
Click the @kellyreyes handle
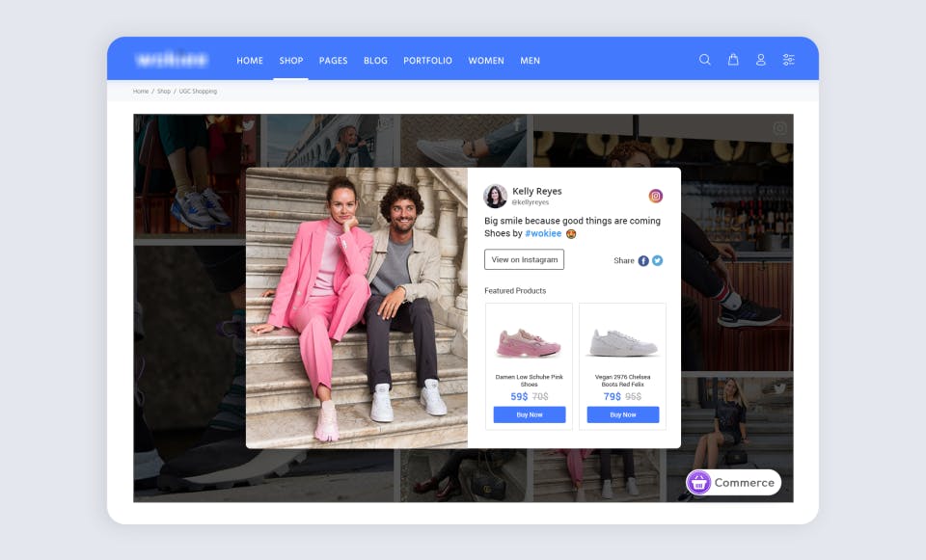[x=531, y=202]
